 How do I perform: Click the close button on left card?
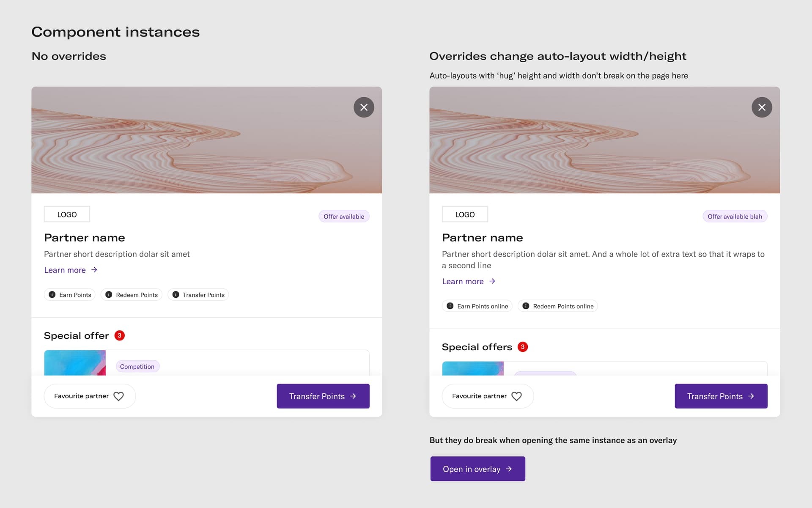tap(364, 107)
